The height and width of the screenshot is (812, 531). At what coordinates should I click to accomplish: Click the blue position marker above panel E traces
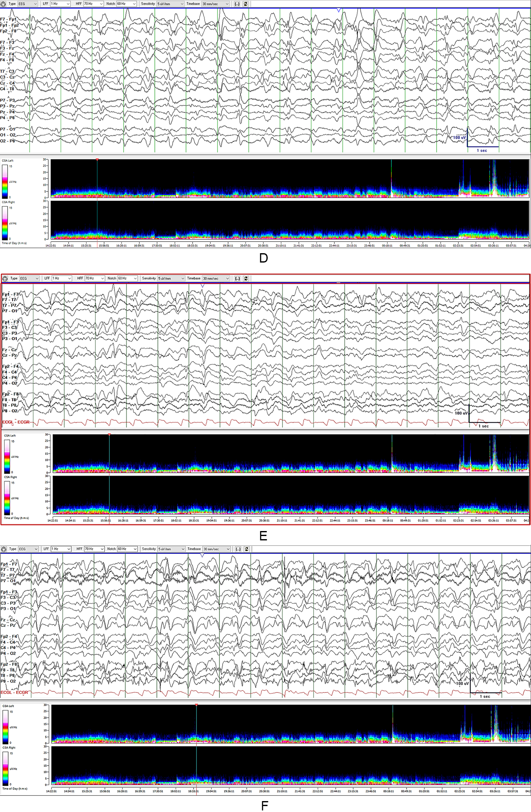pyautogui.click(x=202, y=286)
